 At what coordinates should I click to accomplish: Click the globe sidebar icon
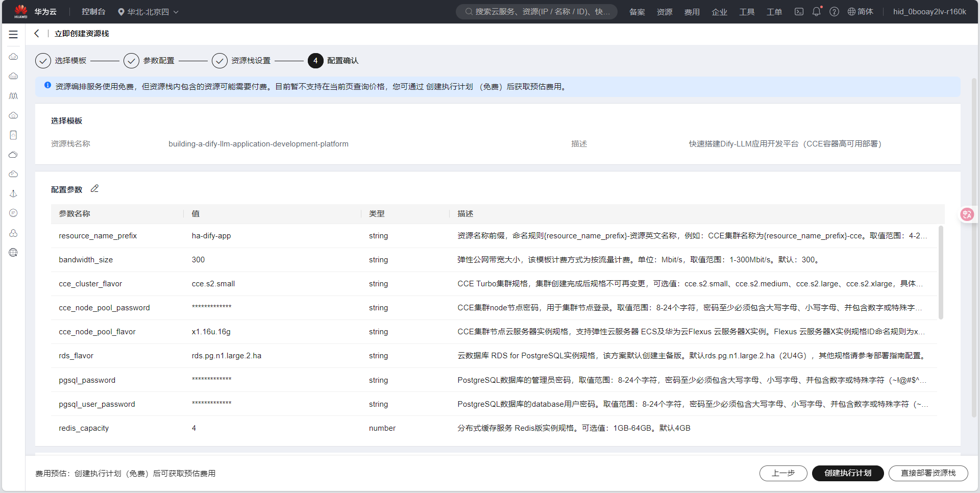(x=13, y=253)
